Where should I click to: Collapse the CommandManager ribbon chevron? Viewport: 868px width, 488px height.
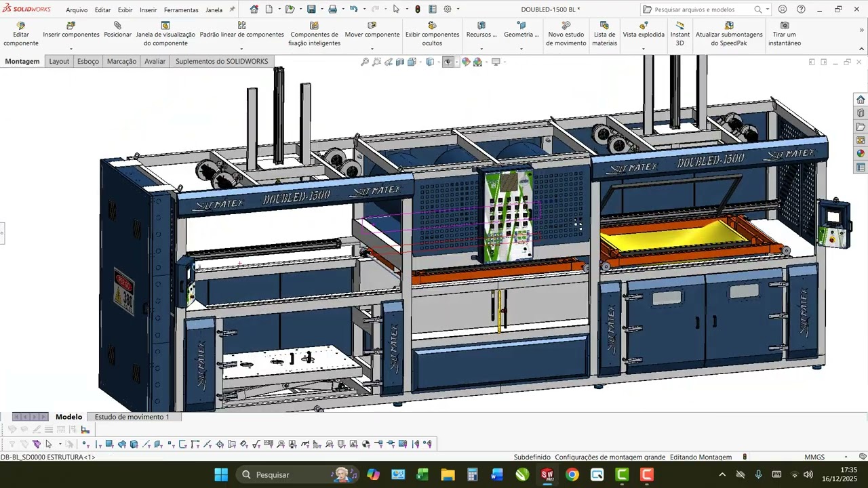click(862, 49)
